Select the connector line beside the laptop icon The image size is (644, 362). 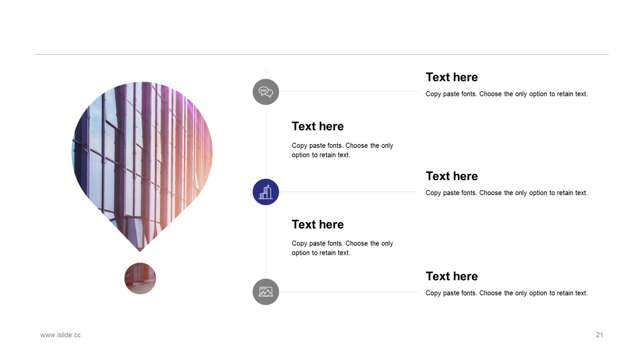coord(349,292)
